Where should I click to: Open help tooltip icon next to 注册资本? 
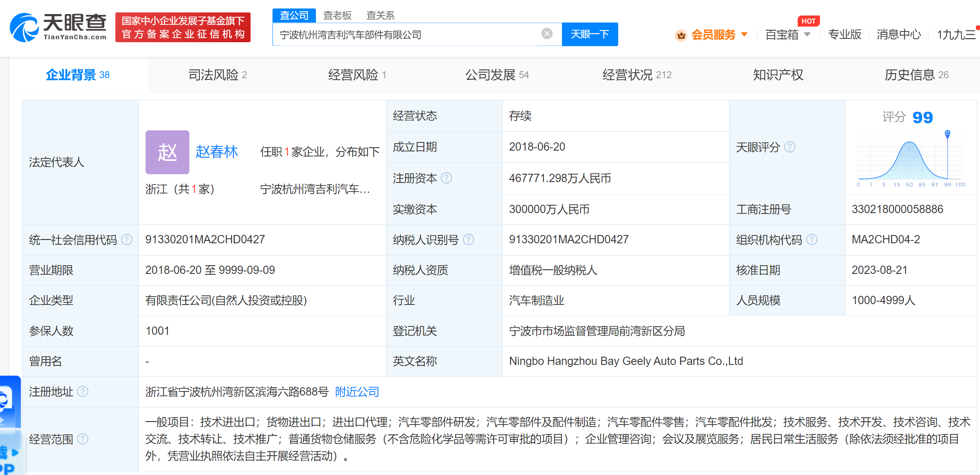(x=447, y=178)
